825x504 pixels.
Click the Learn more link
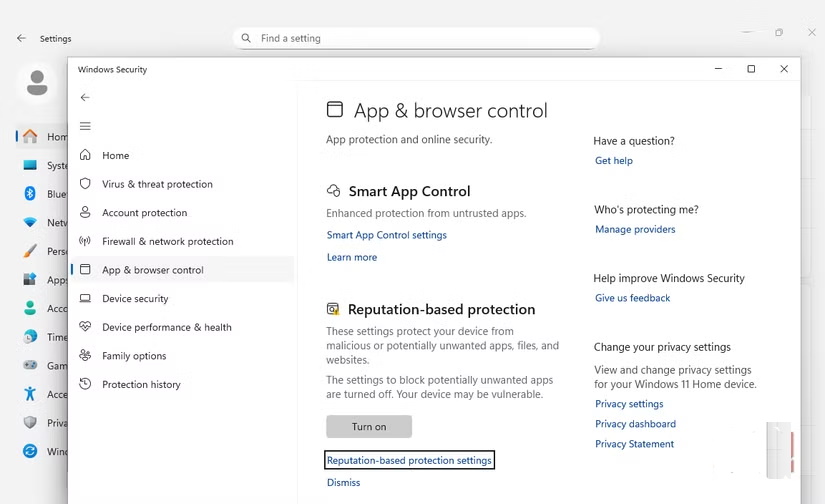click(352, 257)
